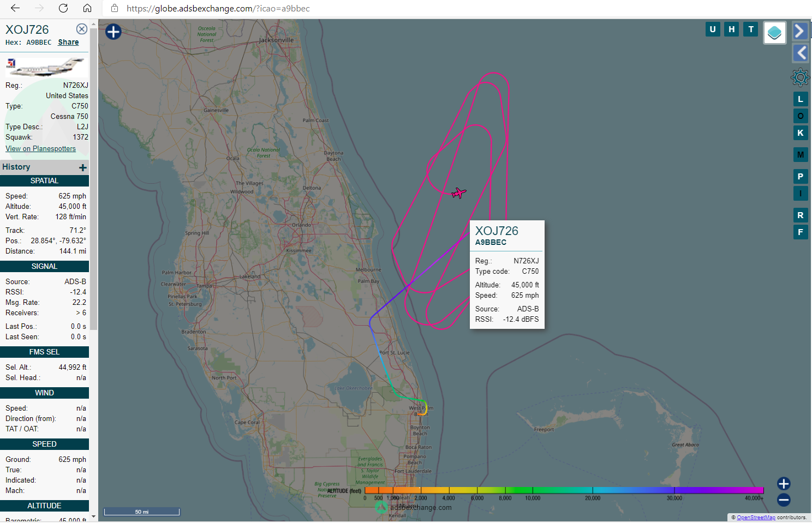The height and width of the screenshot is (523, 812).
Task: Open the Share link
Action: pos(68,42)
